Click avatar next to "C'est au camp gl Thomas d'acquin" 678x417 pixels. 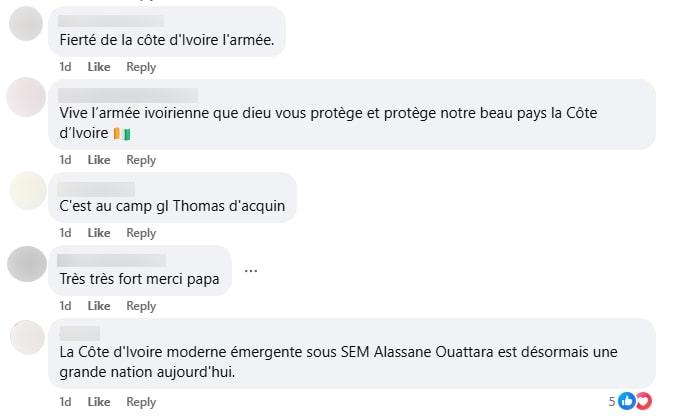tap(25, 190)
